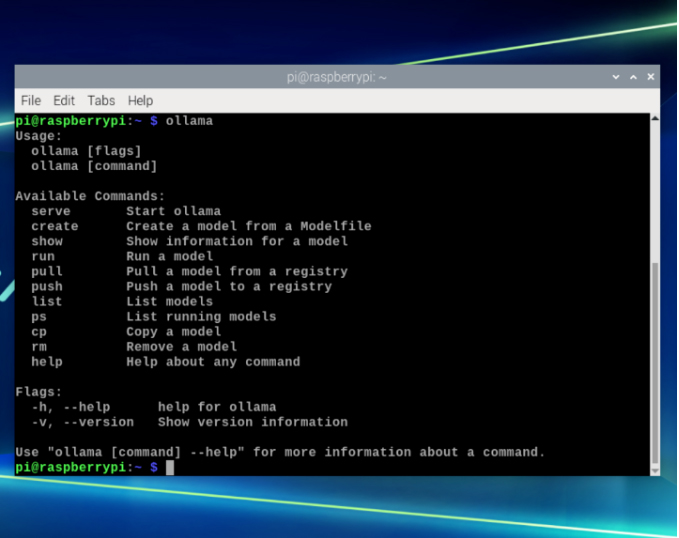Click the 'help' command text
Screen dimensions: 679x538
[47, 362]
